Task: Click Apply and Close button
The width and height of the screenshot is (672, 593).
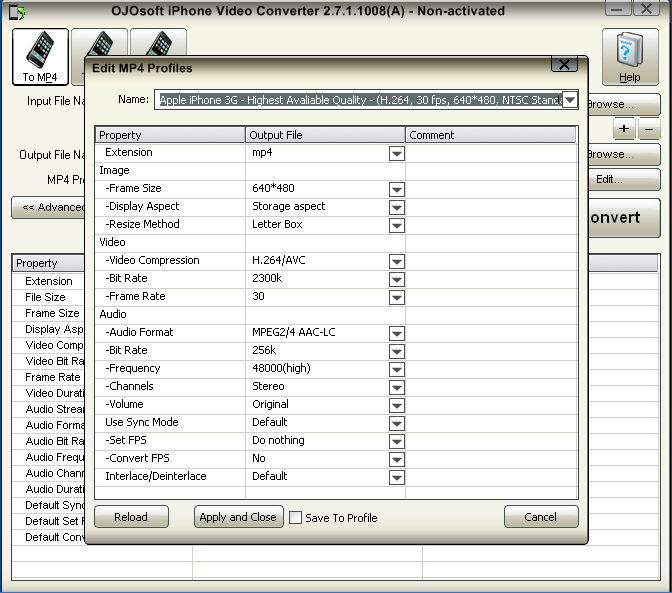Action: click(x=238, y=517)
